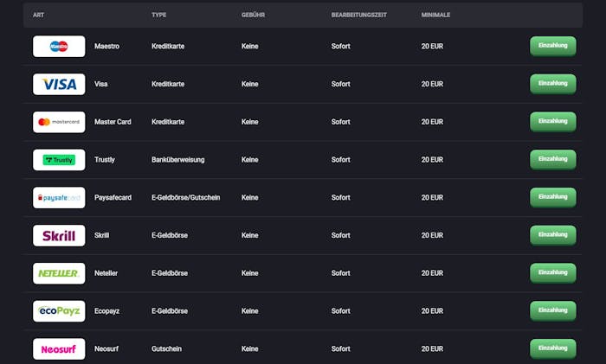
Task: Click E-Geldbörse type in Ecopayz row
Action: [170, 311]
